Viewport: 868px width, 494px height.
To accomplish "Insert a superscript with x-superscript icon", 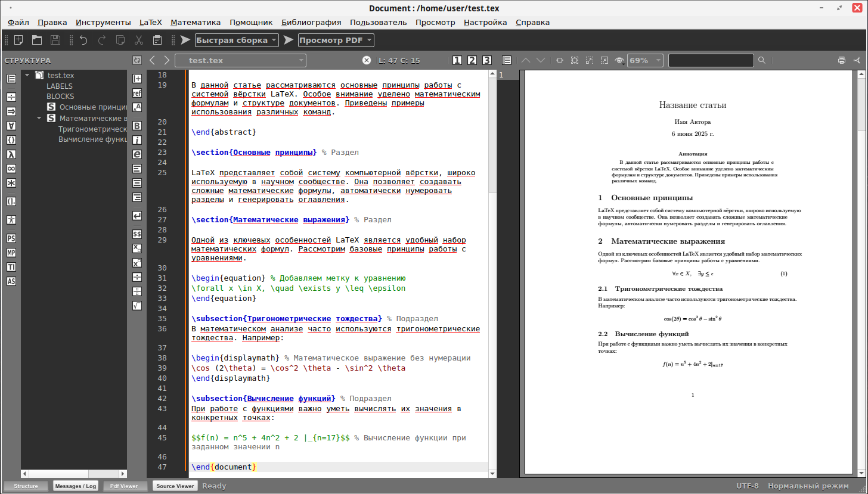I will point(137,263).
